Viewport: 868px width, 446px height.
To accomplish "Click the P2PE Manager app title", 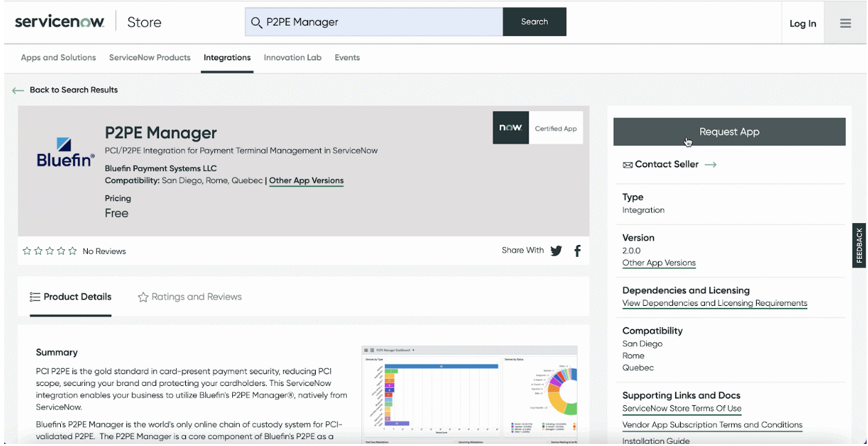I will [161, 133].
